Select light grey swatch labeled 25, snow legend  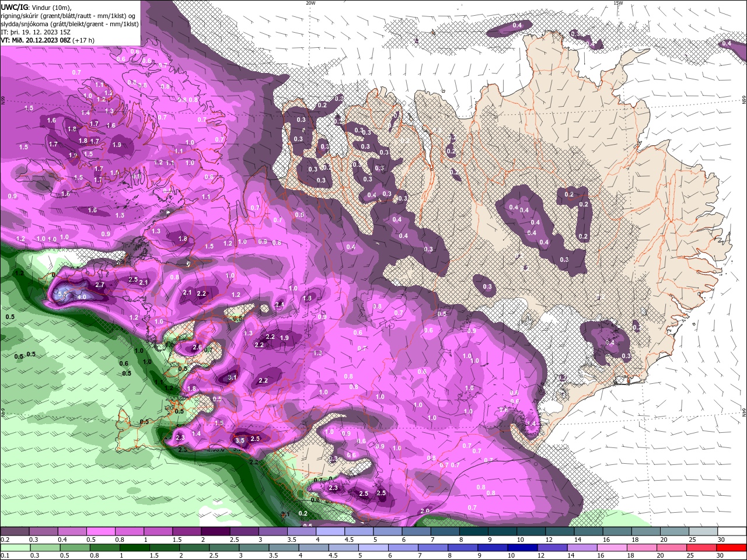[704, 531]
